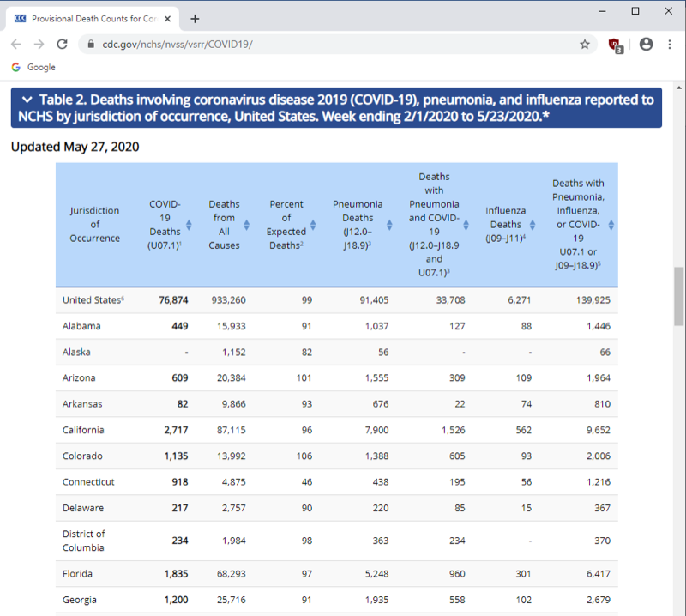Reload the CDC page
Screen dimensions: 686x616
(x=61, y=44)
